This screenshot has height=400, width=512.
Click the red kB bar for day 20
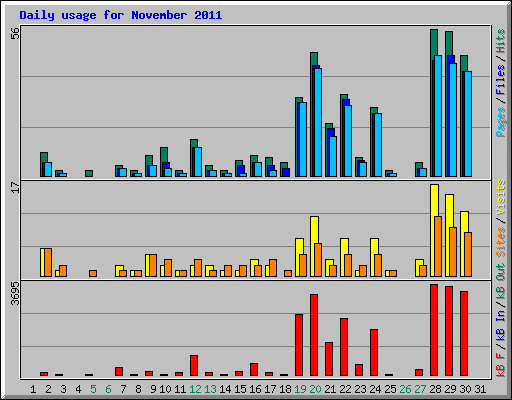click(314, 335)
